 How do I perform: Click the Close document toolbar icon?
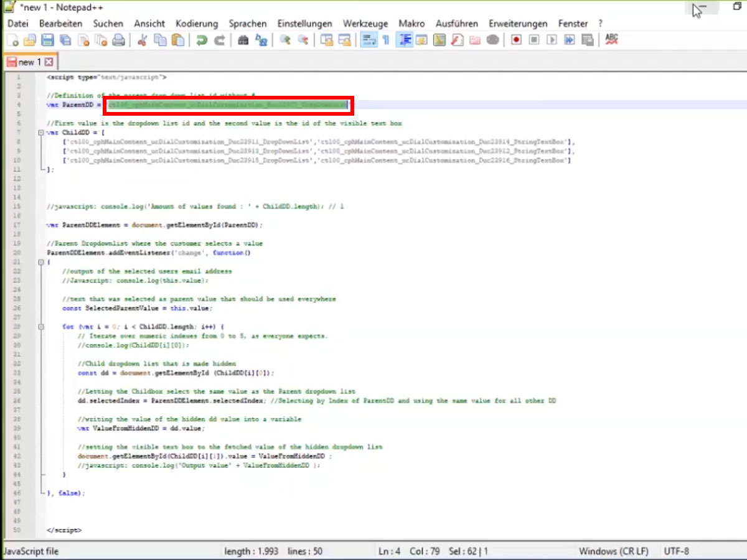(83, 40)
